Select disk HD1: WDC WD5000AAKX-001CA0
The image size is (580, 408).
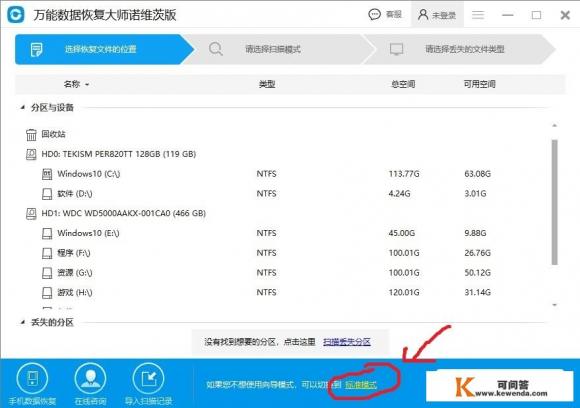(124, 213)
